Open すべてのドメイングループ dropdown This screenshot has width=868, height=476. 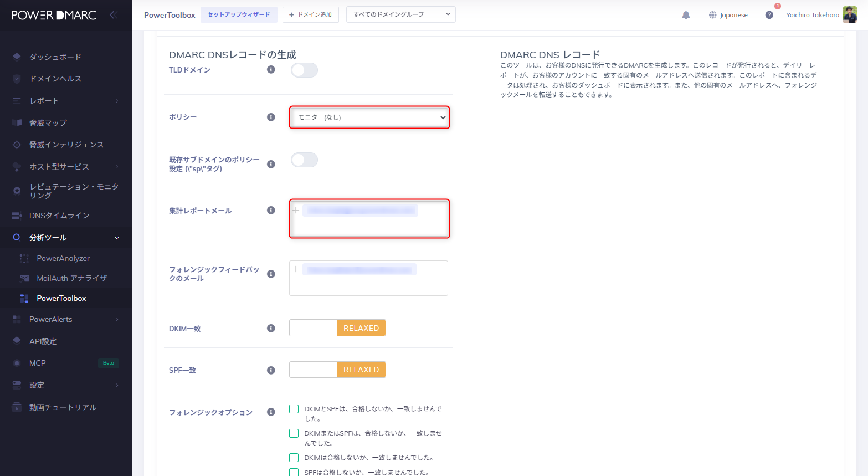click(x=401, y=14)
